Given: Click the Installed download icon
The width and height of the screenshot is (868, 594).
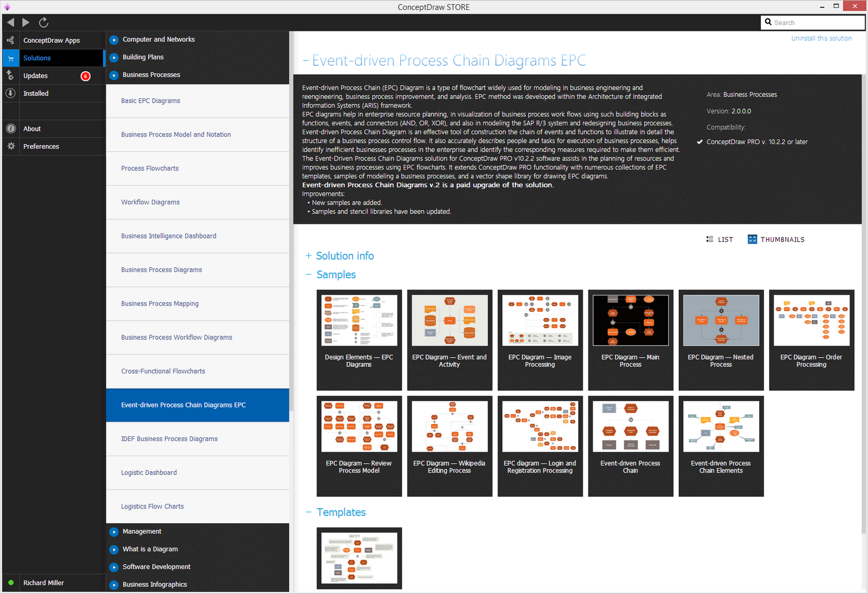Looking at the screenshot, I should click(x=10, y=93).
